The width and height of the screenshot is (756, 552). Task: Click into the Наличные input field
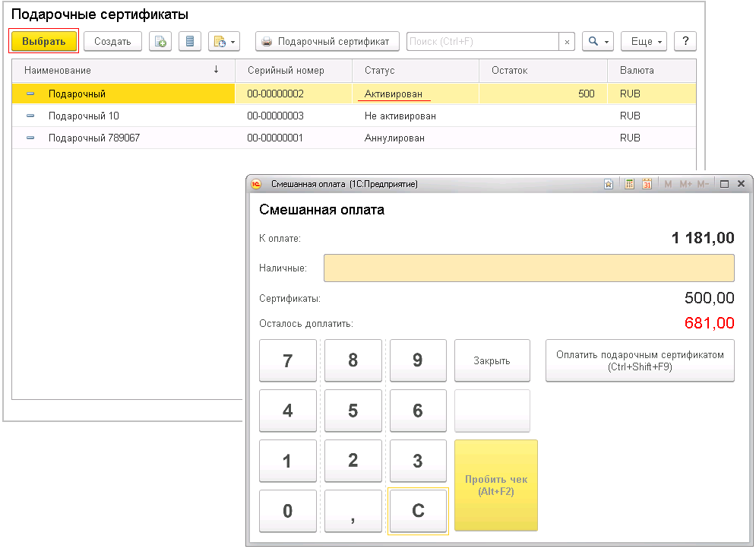point(529,268)
